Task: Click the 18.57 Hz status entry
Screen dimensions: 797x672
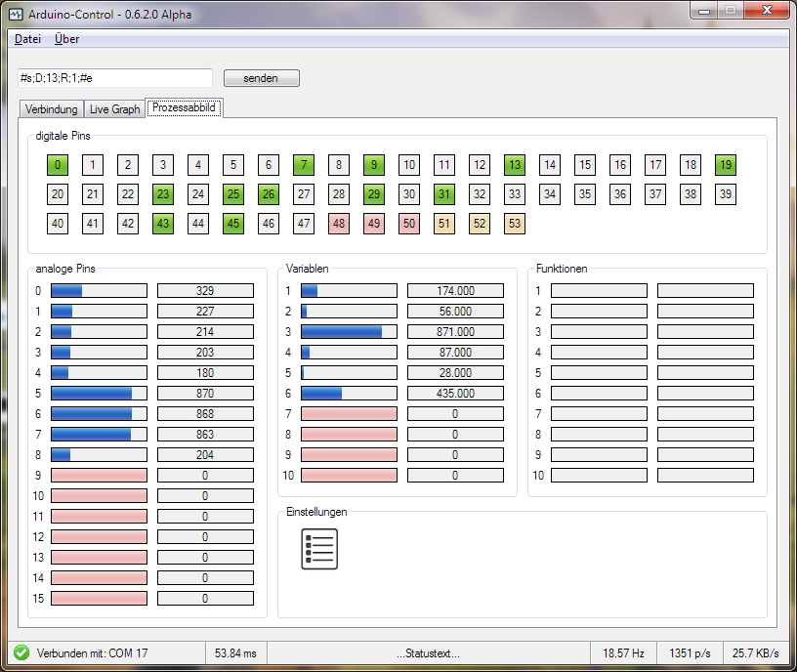Action: 623,653
